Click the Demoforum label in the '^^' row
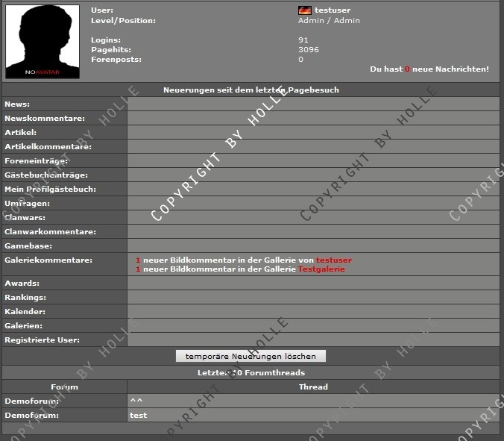Viewport: 504px width, 441px height. [x=31, y=401]
